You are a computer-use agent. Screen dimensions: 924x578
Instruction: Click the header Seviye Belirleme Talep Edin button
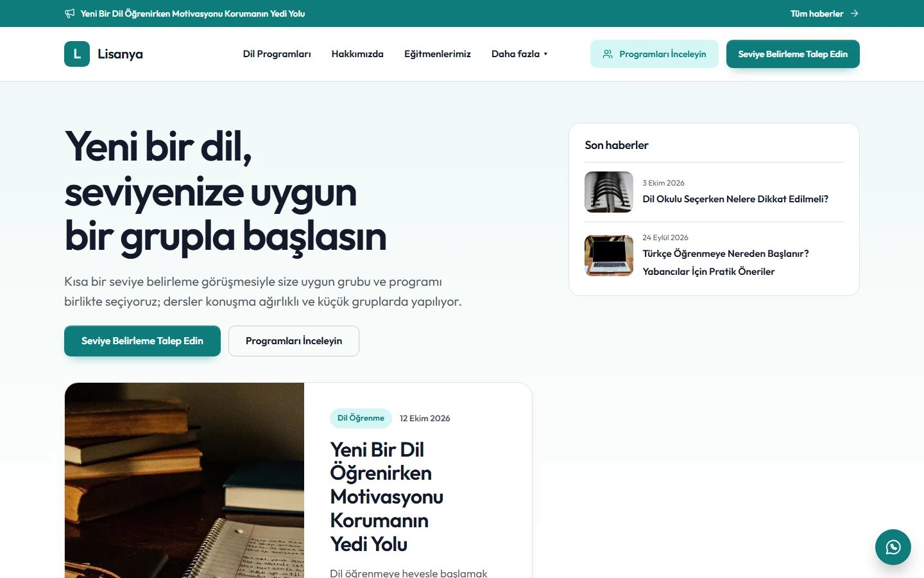click(793, 54)
